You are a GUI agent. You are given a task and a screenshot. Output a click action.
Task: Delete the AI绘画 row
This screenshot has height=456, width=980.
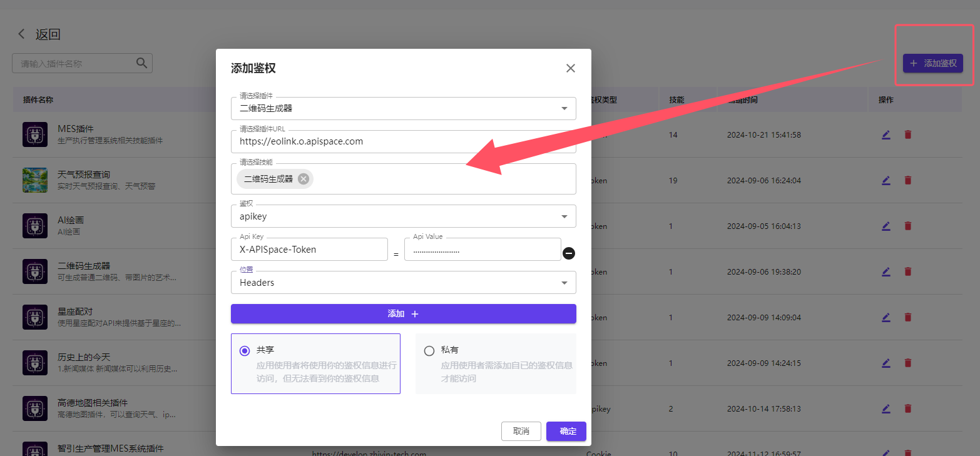[908, 226]
